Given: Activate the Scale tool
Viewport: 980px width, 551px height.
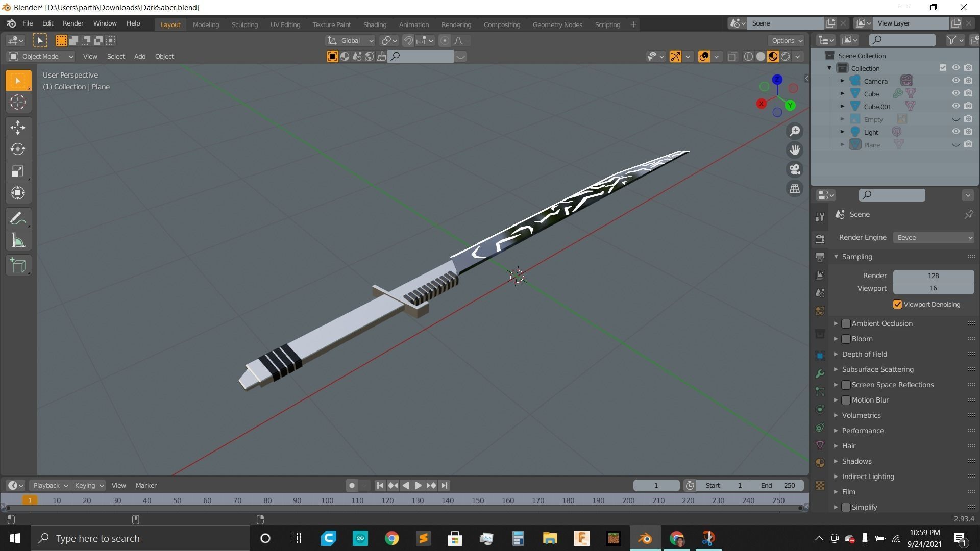Looking at the screenshot, I should tap(18, 171).
